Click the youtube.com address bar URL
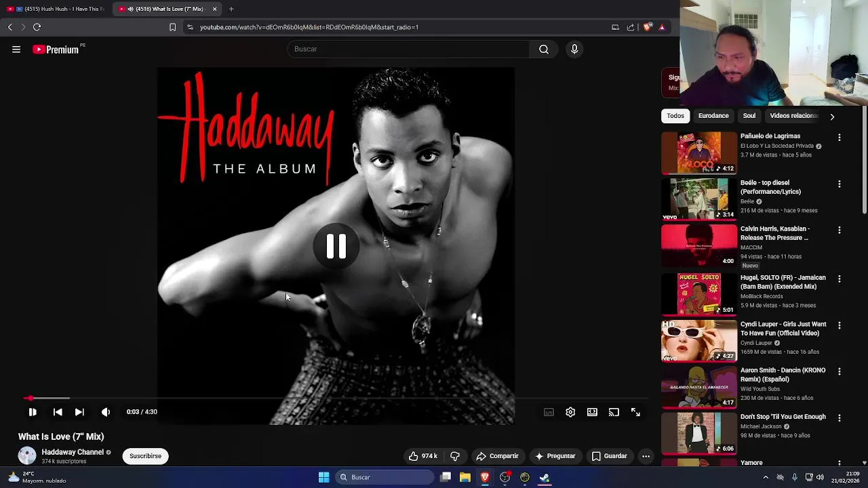 coord(309,27)
